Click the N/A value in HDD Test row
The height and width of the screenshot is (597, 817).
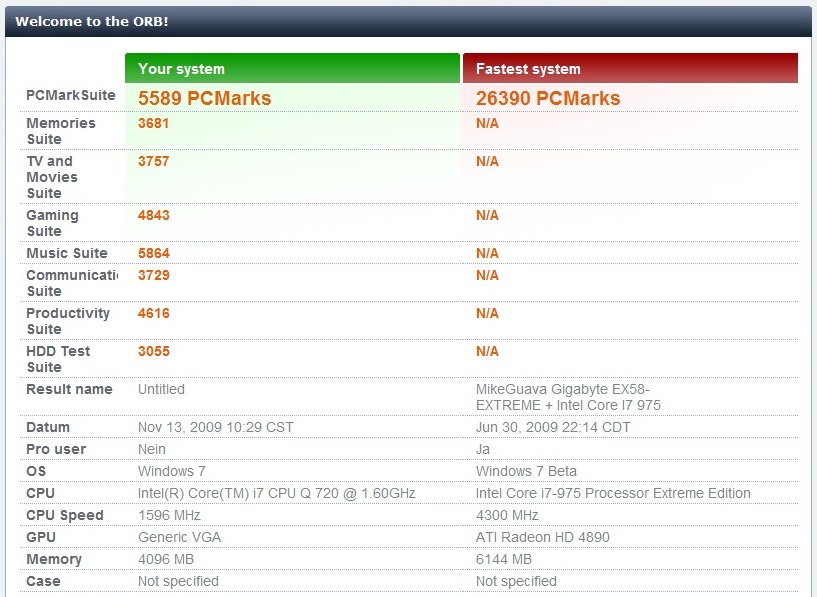coord(487,351)
